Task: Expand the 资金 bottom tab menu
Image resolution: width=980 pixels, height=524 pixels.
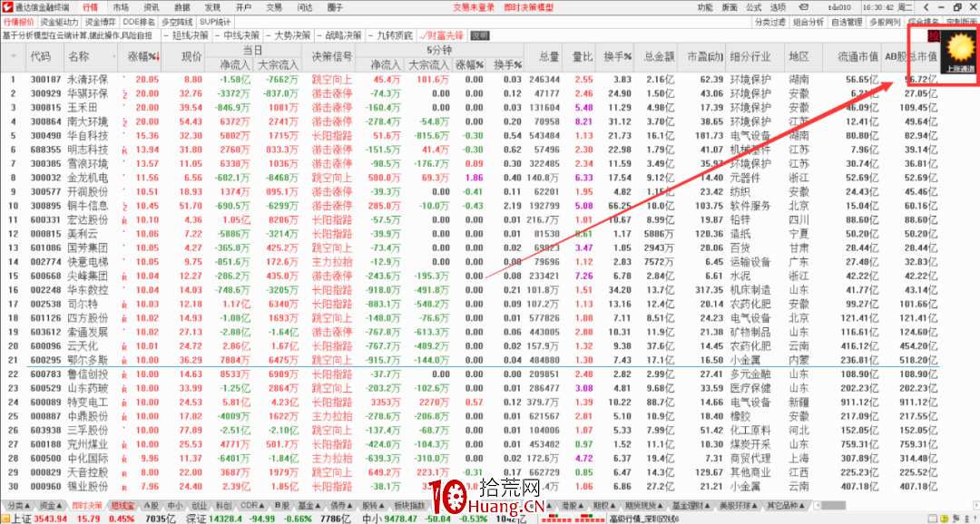Action: point(51,505)
